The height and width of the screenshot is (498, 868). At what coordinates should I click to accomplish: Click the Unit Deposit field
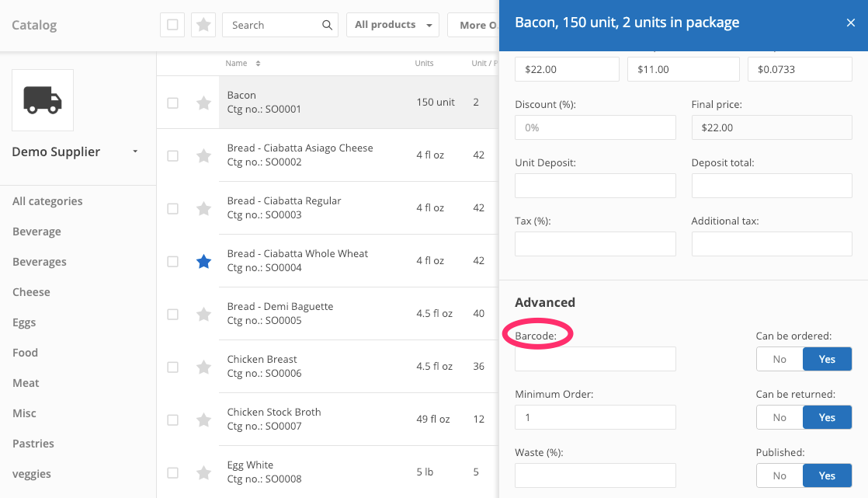point(595,186)
